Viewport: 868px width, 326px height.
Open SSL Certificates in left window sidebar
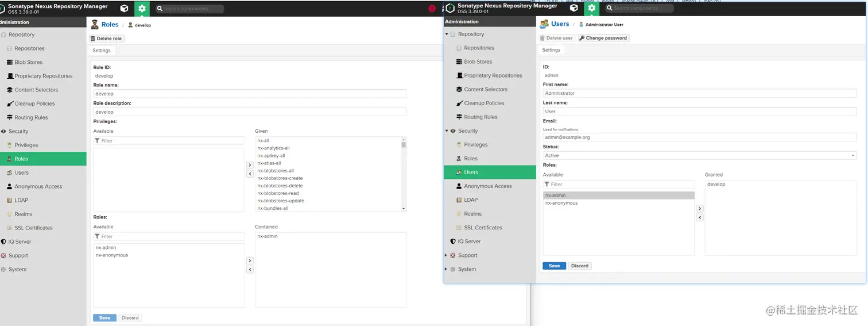(33, 228)
